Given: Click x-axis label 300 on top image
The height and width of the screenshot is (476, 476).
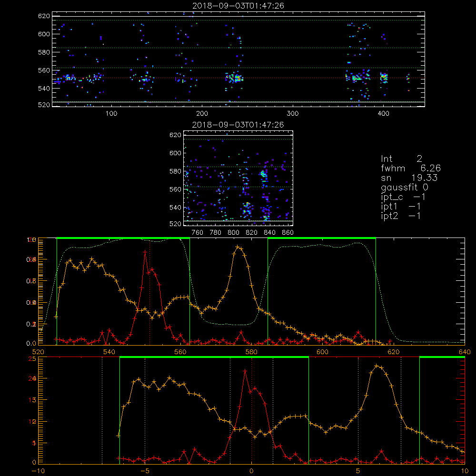Looking at the screenshot, I should point(293,114).
